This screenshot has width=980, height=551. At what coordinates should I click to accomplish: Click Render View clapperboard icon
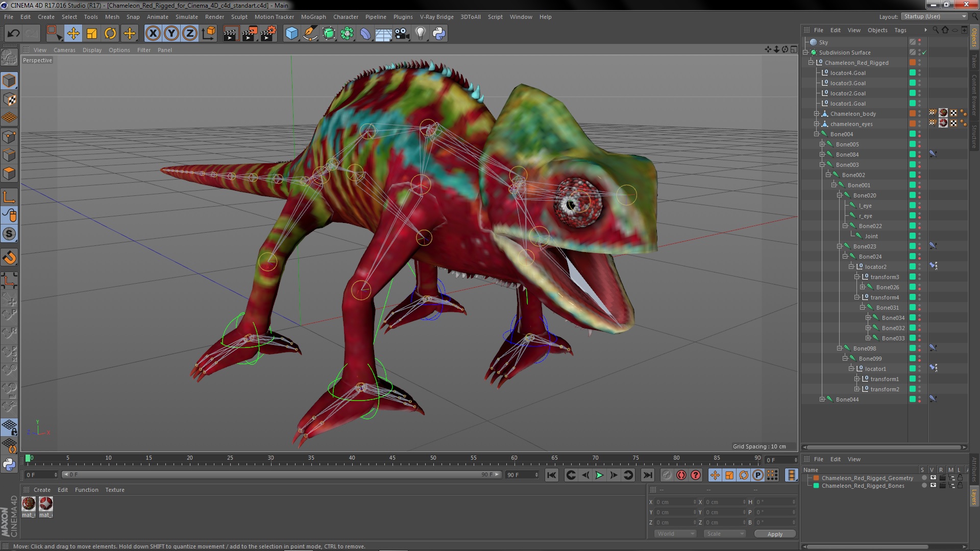pyautogui.click(x=231, y=34)
